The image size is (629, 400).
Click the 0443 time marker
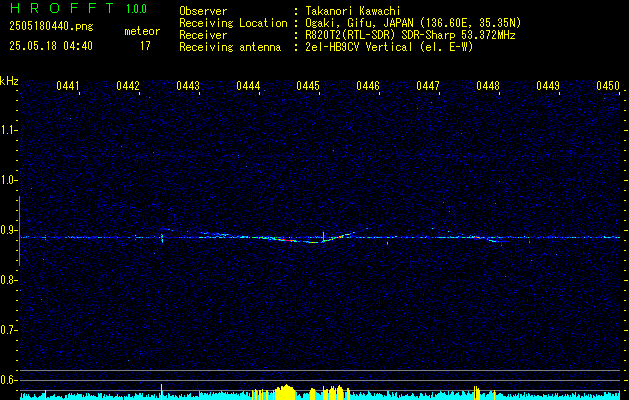coord(188,86)
